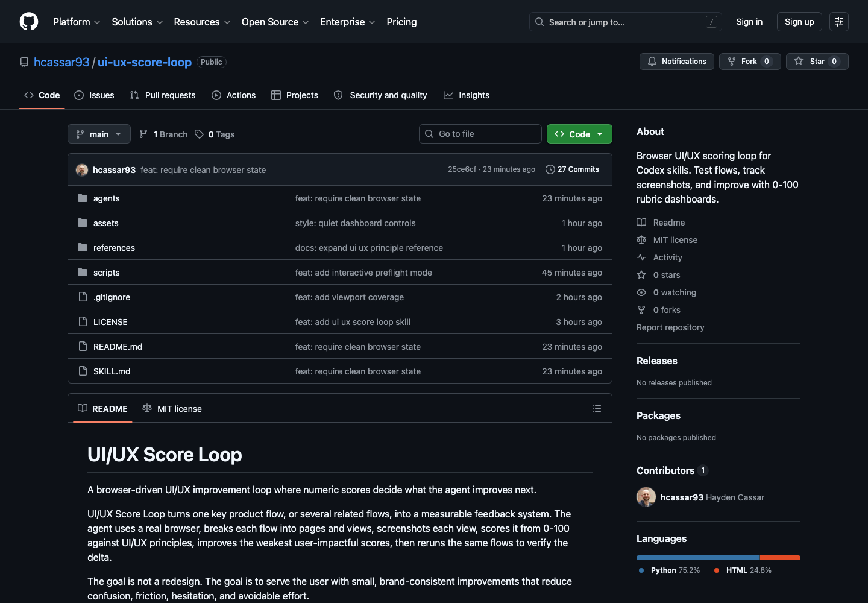Image resolution: width=868 pixels, height=603 pixels.
Task: Click the repository icon before hcassar93
Action: (x=24, y=62)
